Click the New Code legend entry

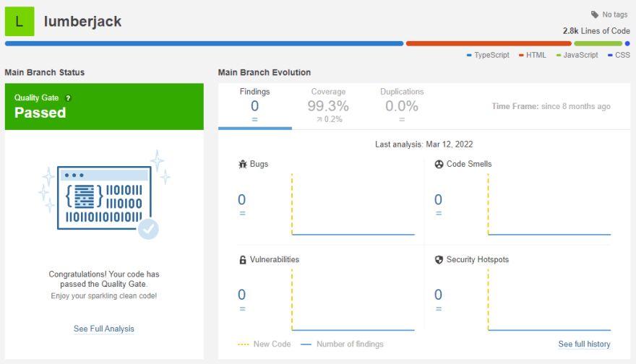click(265, 344)
